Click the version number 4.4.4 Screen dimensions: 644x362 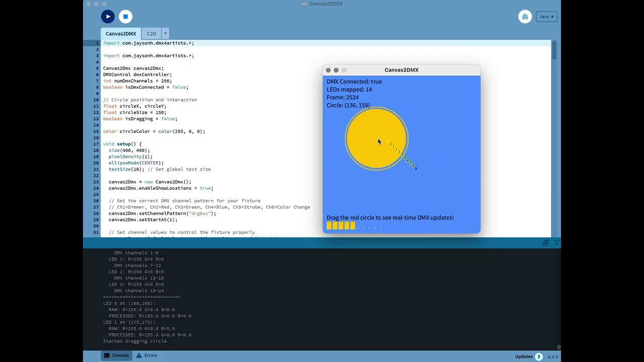[x=552, y=357]
